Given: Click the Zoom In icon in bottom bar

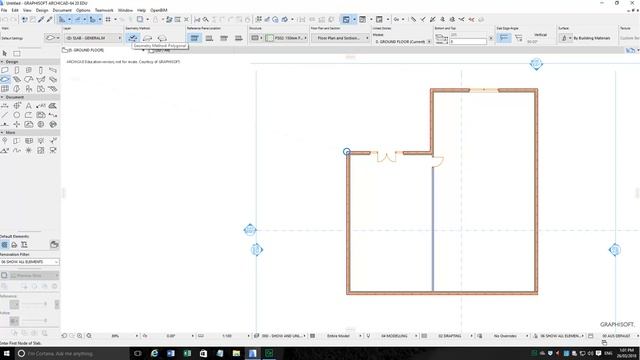Looking at the screenshot, I should 80,336.
